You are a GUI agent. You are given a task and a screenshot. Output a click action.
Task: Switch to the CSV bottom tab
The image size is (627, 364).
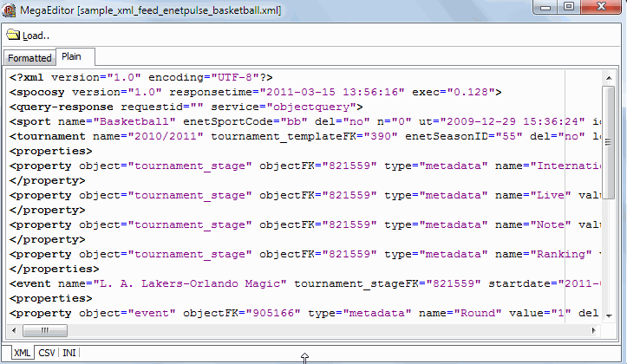[46, 353]
